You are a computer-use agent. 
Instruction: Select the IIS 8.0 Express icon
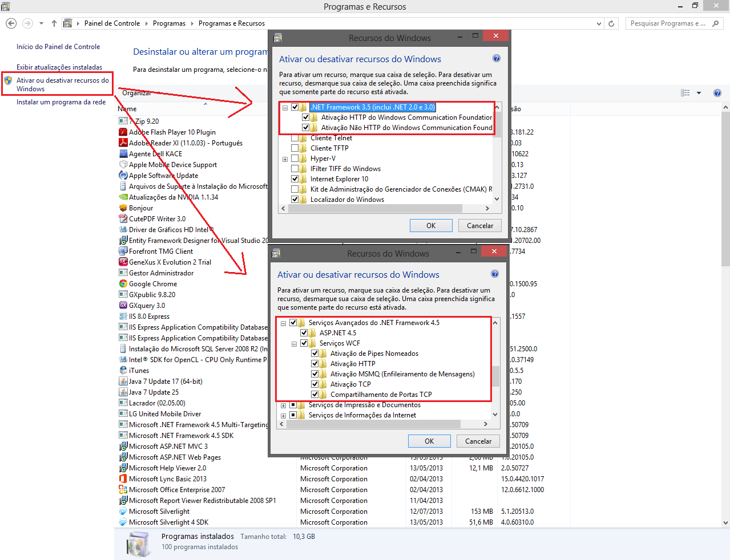123,316
